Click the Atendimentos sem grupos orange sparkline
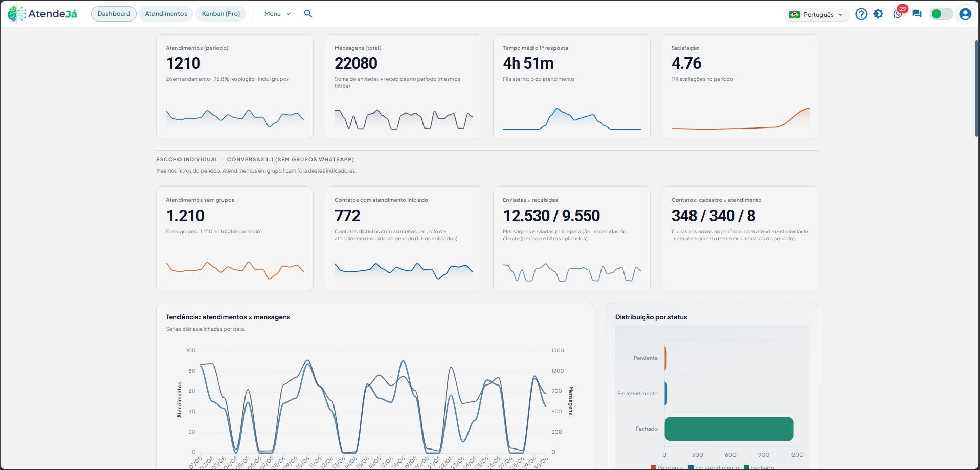The width and height of the screenshot is (980, 470). (235, 270)
